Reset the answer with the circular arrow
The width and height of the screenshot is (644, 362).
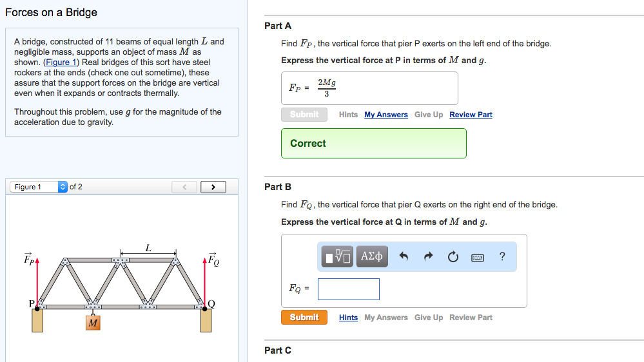point(453,256)
